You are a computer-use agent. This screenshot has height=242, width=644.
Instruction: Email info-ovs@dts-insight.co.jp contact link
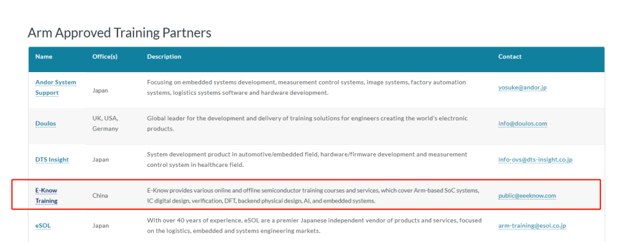point(535,159)
